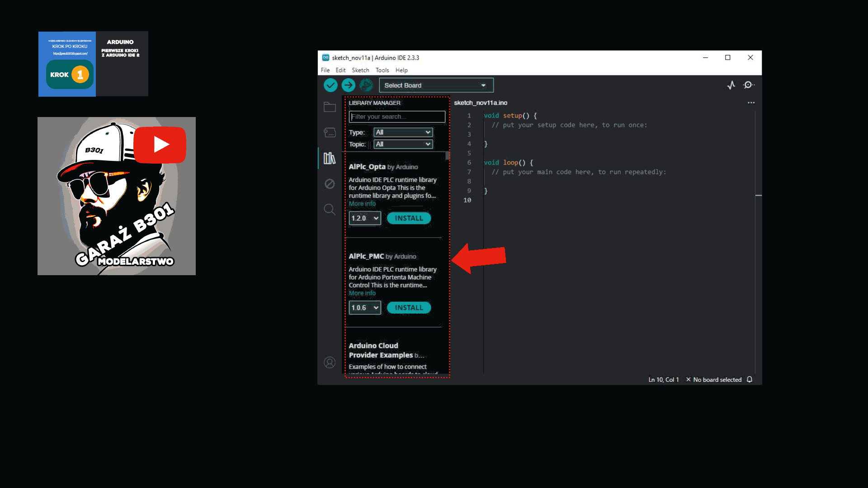Click the KROK 1 Arduino thumbnail
This screenshot has height=488, width=868.
coord(93,64)
